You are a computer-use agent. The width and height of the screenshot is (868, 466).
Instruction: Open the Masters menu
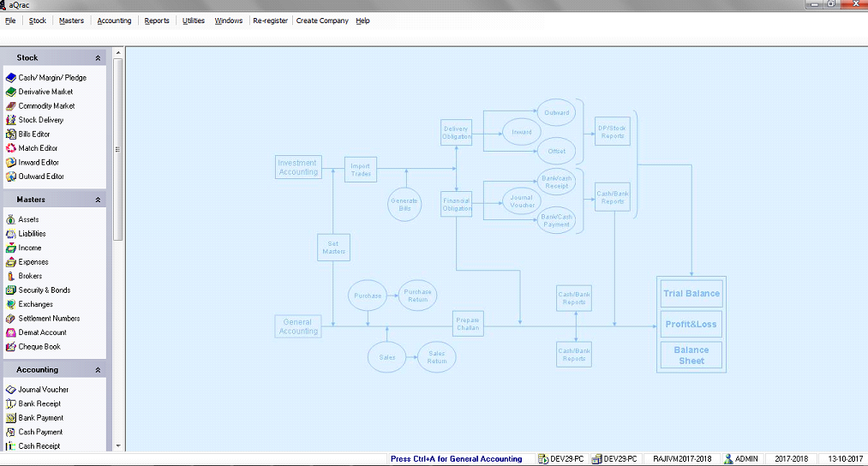(x=71, y=21)
